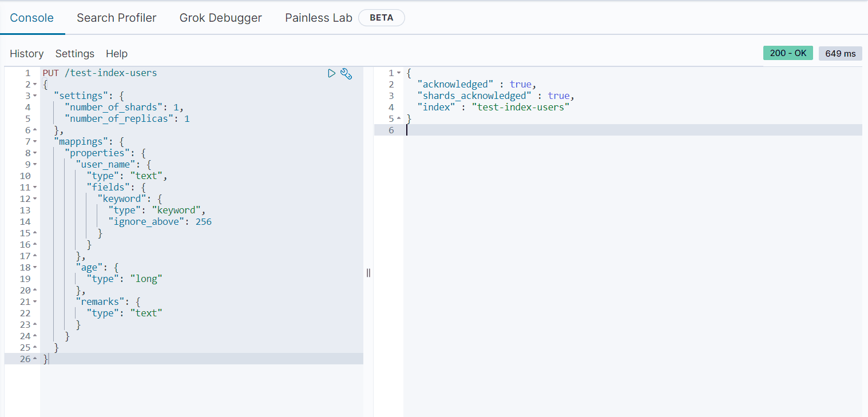
Task: Open the Grok Debugger tab
Action: (x=220, y=18)
